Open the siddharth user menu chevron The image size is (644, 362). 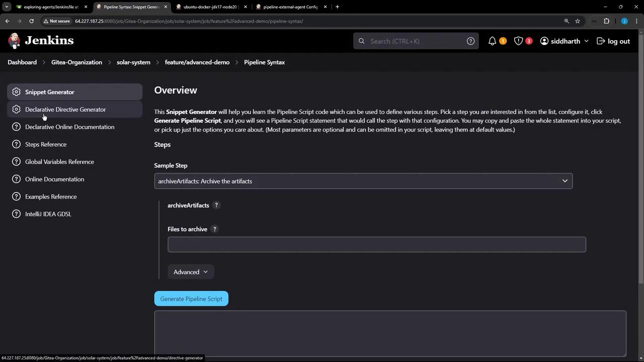587,41
